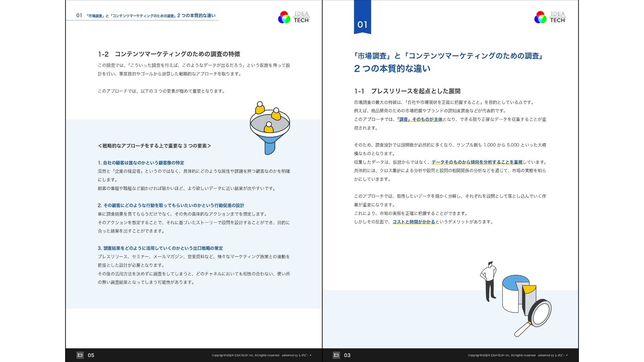Screen dimensions: 644x362
Task: Click the footer icon beside page 05
Action: (80, 355)
